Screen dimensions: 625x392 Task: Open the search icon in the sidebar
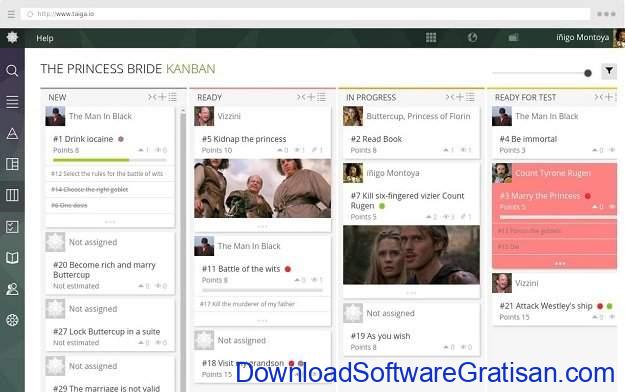12,71
